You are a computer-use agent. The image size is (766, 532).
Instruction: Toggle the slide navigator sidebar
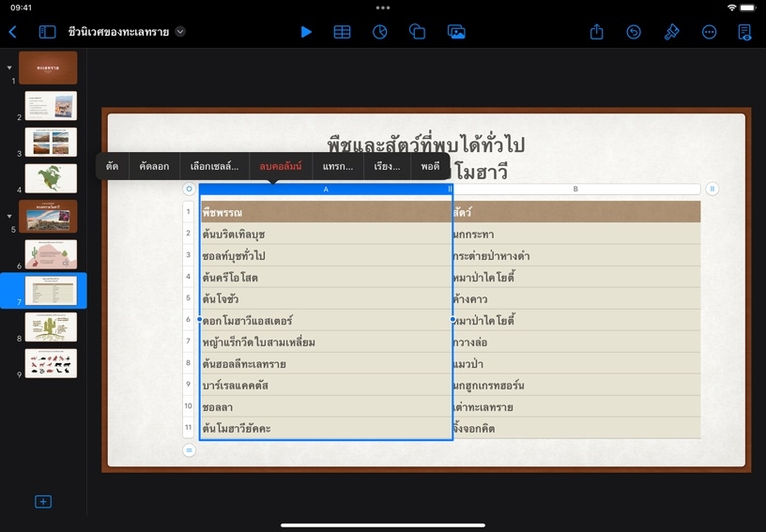[x=47, y=32]
